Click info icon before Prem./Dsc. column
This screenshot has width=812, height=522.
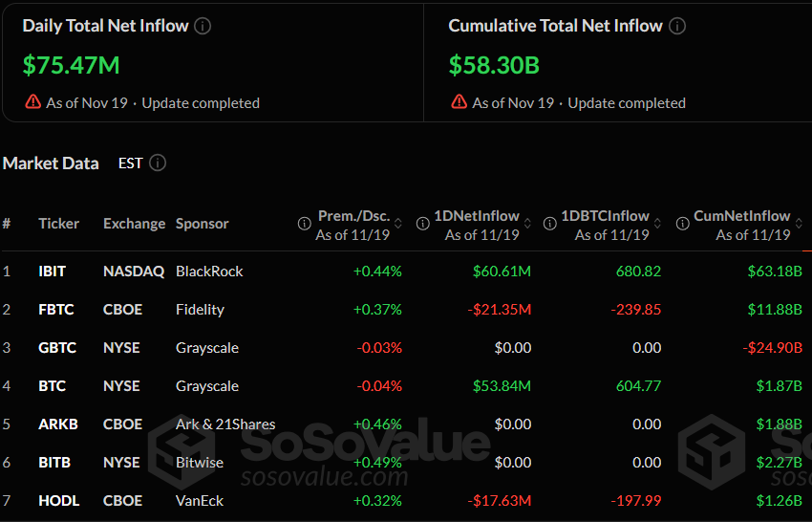305,224
